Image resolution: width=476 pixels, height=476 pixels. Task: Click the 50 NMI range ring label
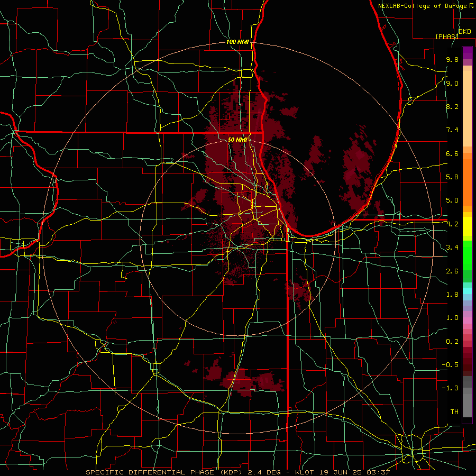(x=237, y=140)
